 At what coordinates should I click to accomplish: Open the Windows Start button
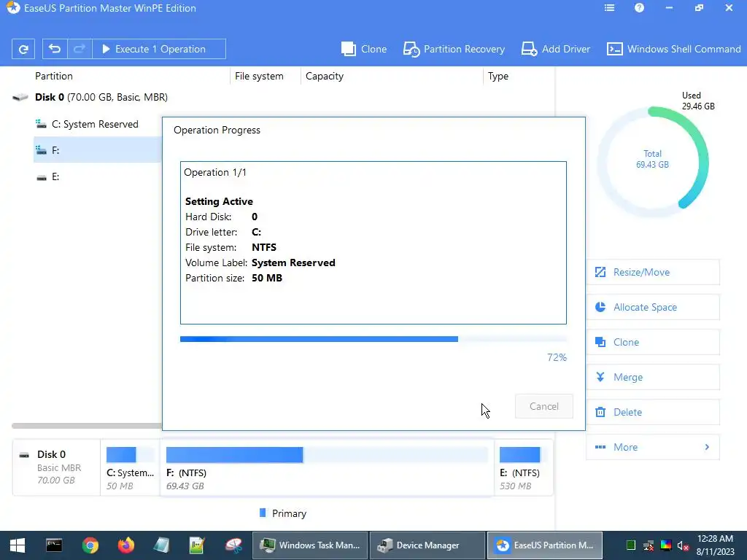click(x=18, y=545)
